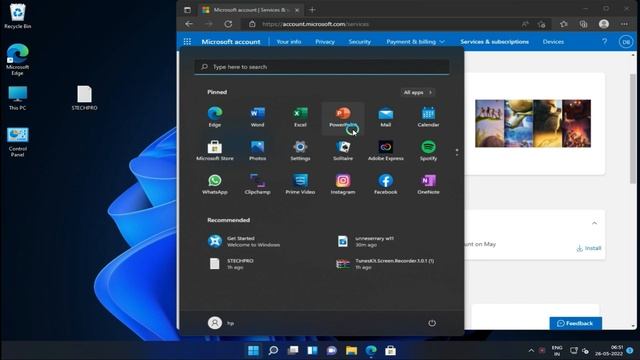Click the Edge page vertical scrollbar
The height and width of the screenshot is (360, 640).
coord(633,129)
